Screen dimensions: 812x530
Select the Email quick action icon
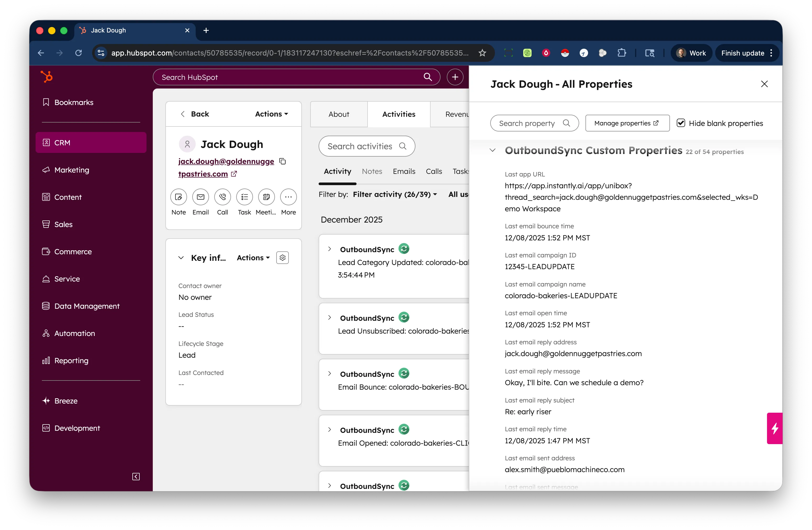[201, 197]
